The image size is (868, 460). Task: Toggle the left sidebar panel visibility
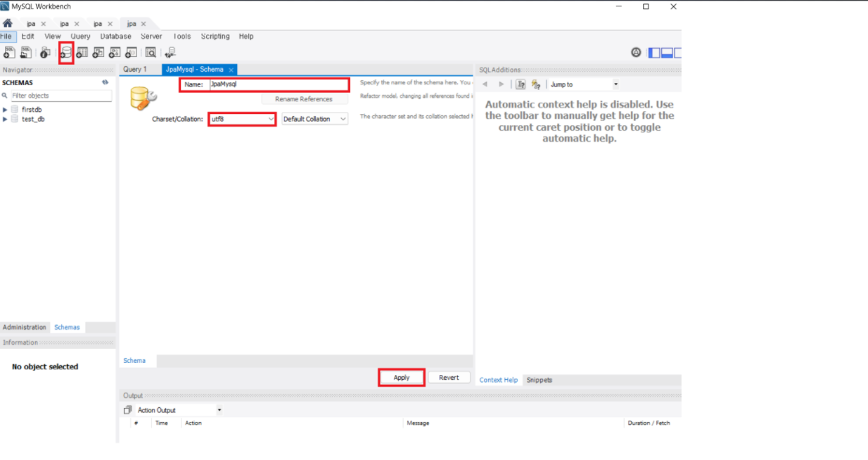click(654, 52)
